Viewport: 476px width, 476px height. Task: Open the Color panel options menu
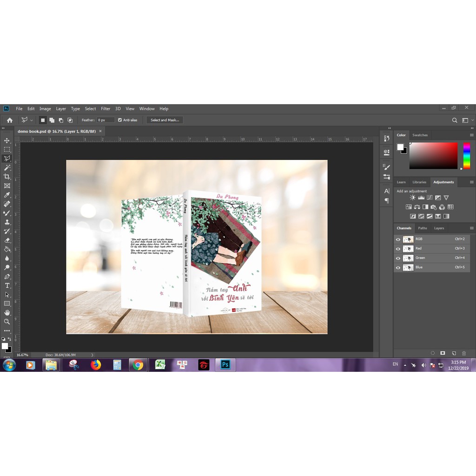click(471, 135)
